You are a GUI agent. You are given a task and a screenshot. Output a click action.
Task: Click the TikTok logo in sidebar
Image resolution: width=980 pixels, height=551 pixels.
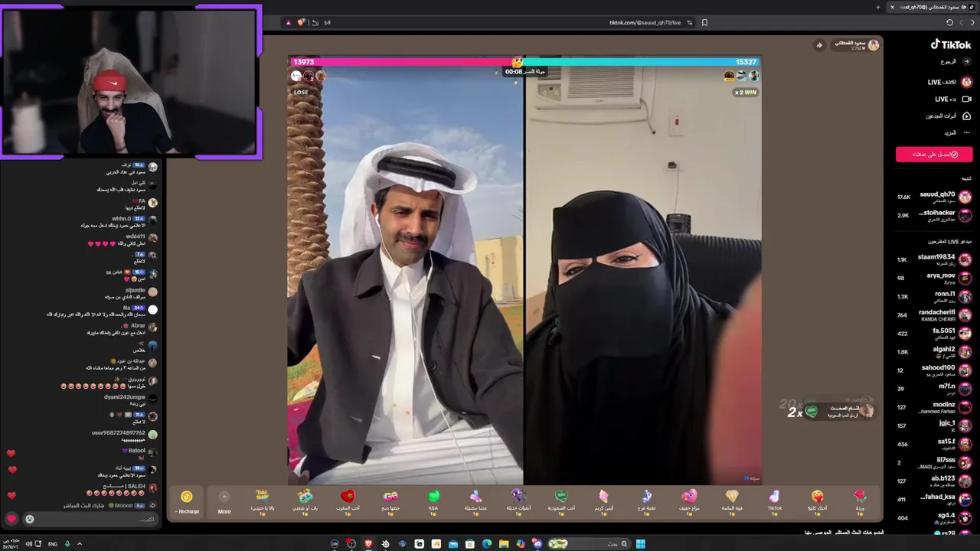click(x=950, y=44)
